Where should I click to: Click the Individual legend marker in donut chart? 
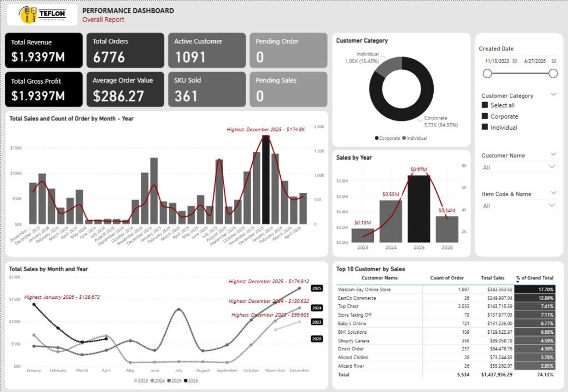(x=404, y=138)
